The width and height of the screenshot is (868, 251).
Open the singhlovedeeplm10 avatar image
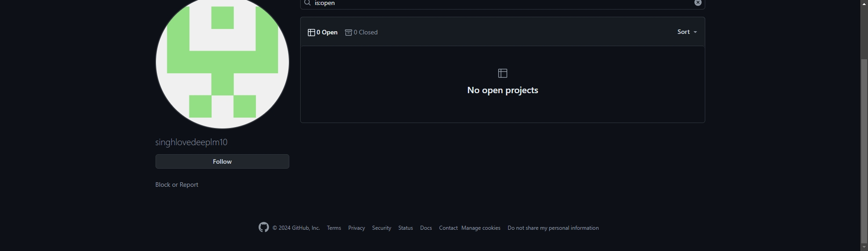point(222,62)
